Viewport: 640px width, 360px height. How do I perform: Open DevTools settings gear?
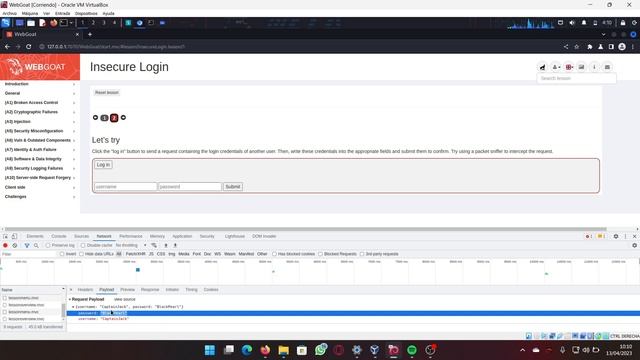coord(616,236)
